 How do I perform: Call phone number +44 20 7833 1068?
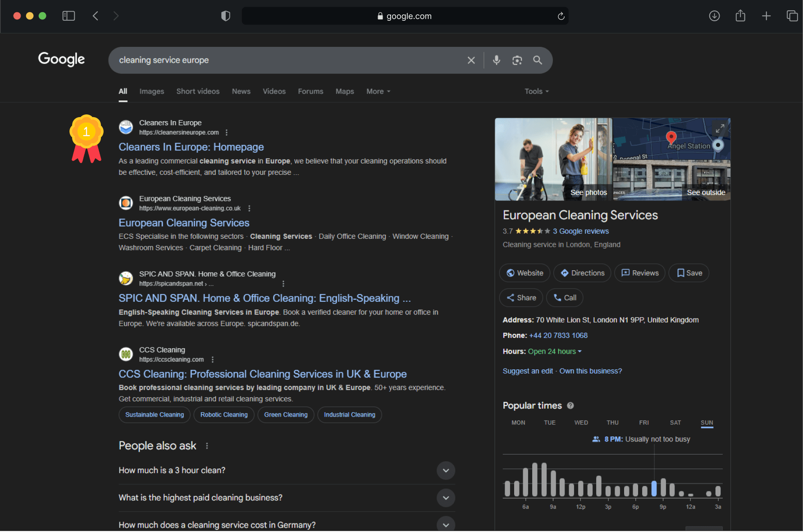coord(558,336)
